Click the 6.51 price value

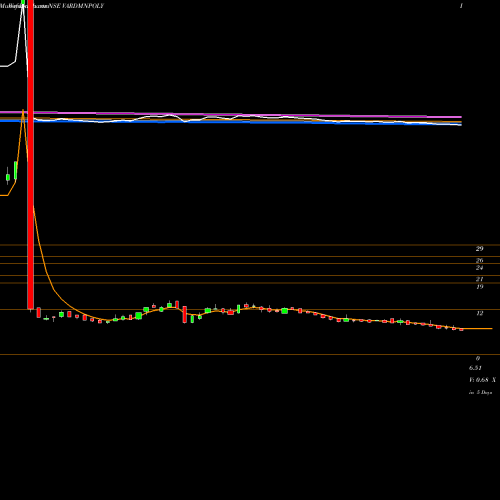coord(475,368)
